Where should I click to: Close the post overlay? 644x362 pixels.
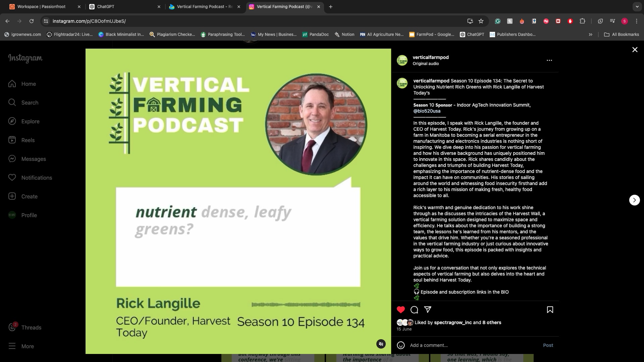tap(635, 50)
